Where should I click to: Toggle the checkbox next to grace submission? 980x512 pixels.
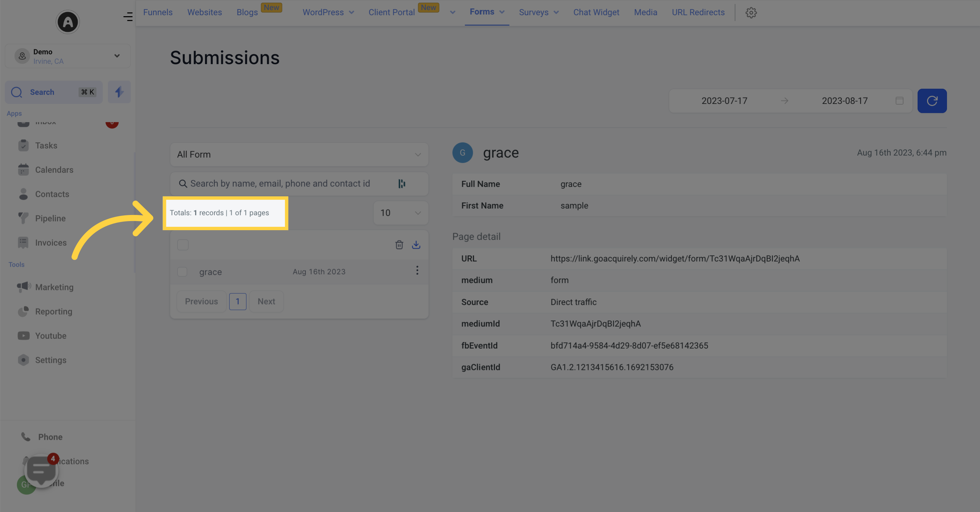pos(182,271)
